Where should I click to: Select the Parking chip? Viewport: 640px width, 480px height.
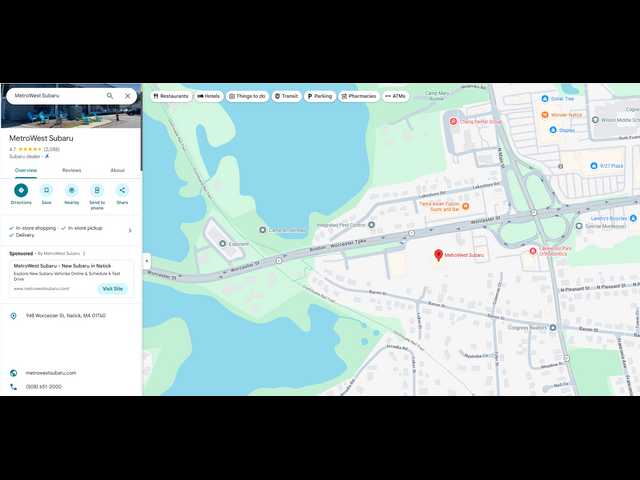(320, 96)
